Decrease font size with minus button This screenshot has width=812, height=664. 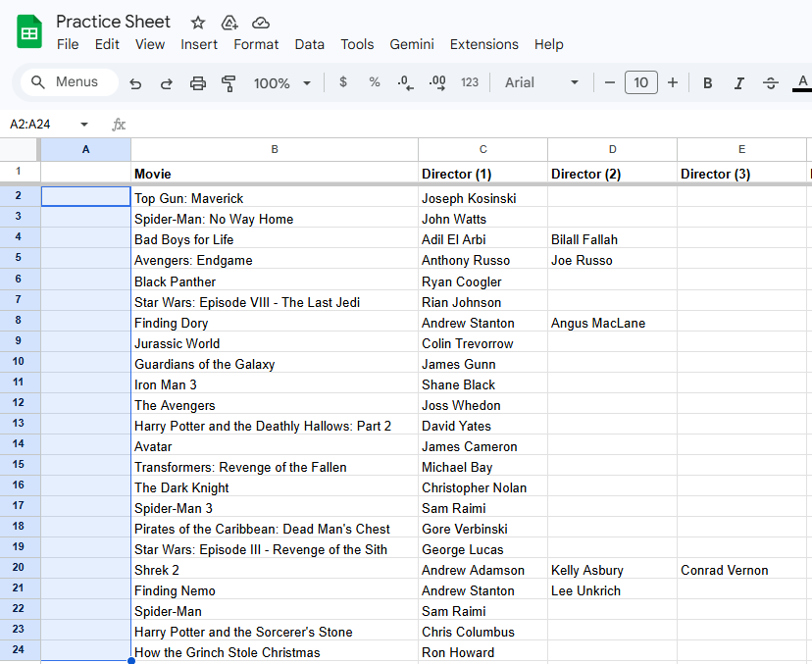[610, 82]
